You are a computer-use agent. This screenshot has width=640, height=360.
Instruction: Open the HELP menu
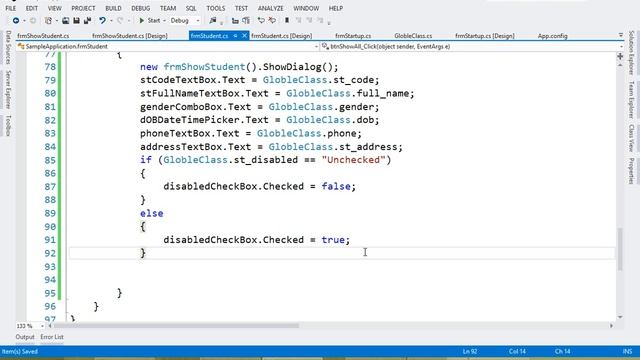tap(336, 8)
